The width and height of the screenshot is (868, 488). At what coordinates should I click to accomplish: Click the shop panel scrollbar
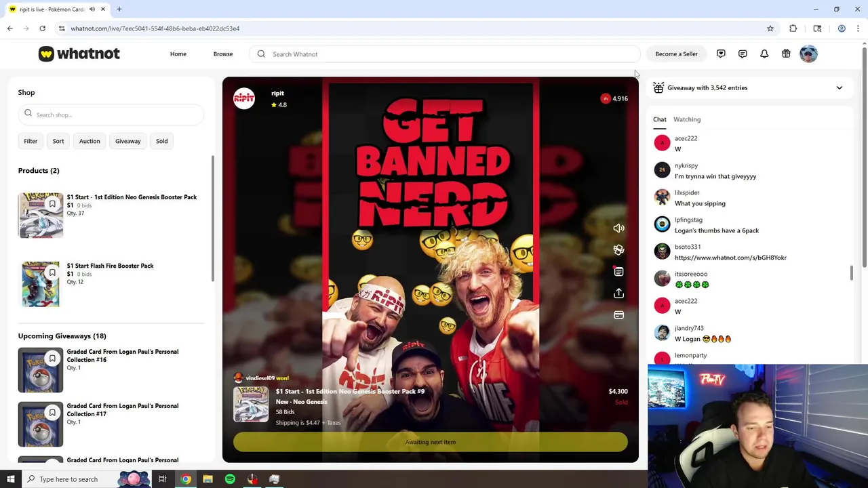pyautogui.click(x=213, y=218)
